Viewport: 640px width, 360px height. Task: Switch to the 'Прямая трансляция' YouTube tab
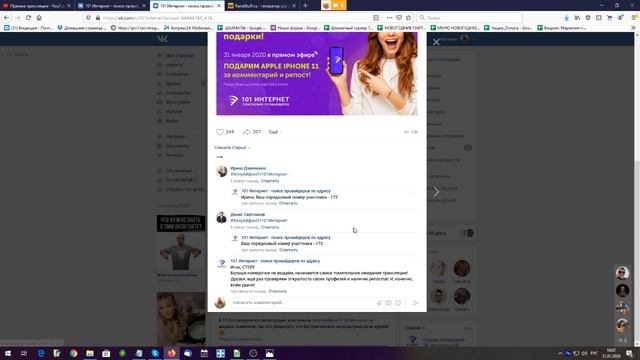(36, 6)
